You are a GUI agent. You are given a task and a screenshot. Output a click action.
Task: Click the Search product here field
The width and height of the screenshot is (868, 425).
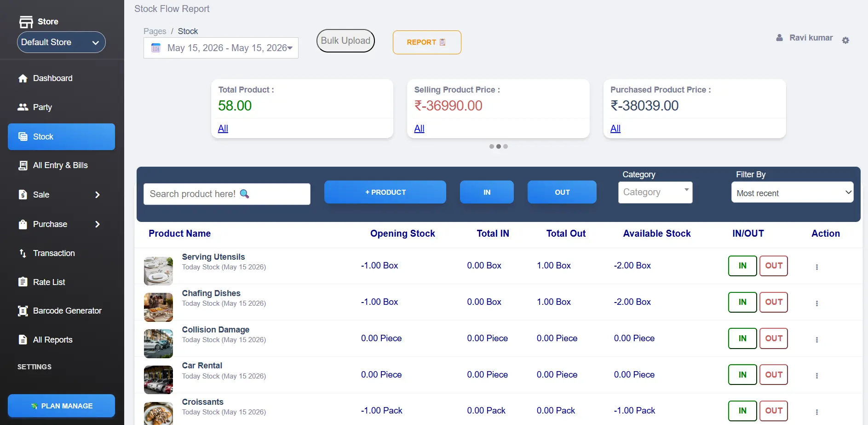227,194
